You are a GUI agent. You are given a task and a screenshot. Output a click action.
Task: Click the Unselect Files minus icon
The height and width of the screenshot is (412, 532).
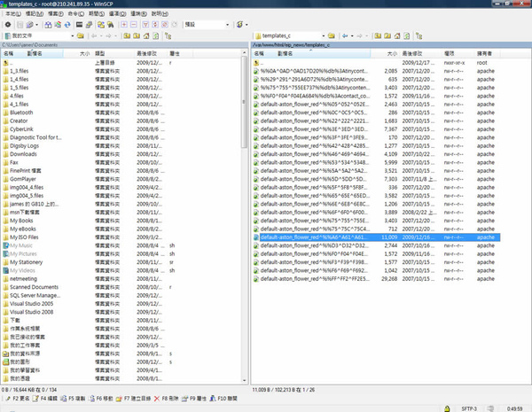[x=133, y=25]
